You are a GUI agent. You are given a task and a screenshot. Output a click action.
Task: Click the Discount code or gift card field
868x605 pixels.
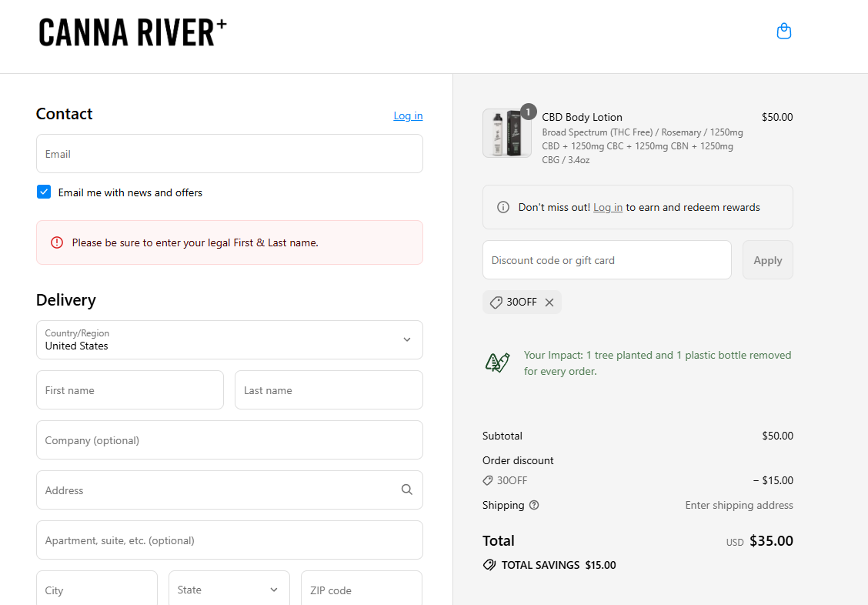click(x=606, y=260)
